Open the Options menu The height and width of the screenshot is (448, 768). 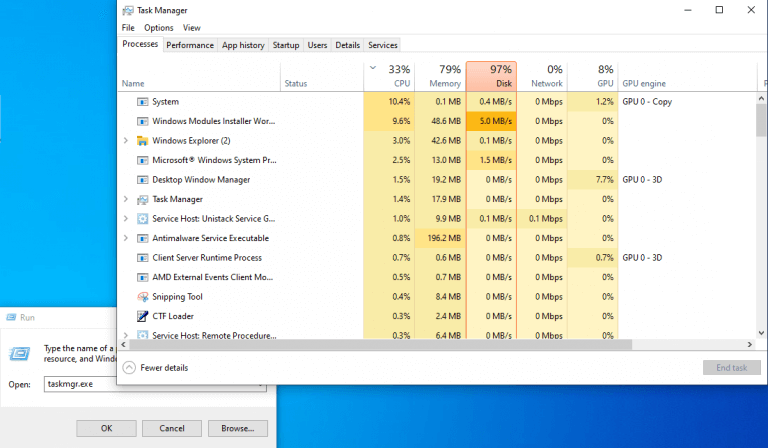coord(159,28)
